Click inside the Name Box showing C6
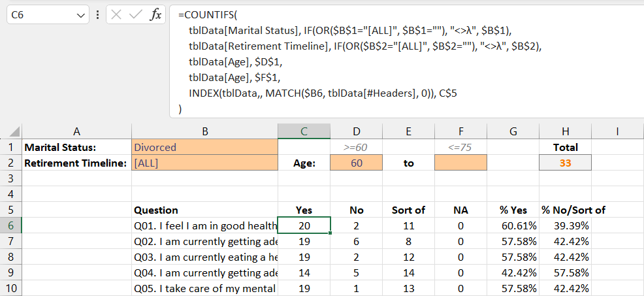644x296 pixels. [x=39, y=15]
